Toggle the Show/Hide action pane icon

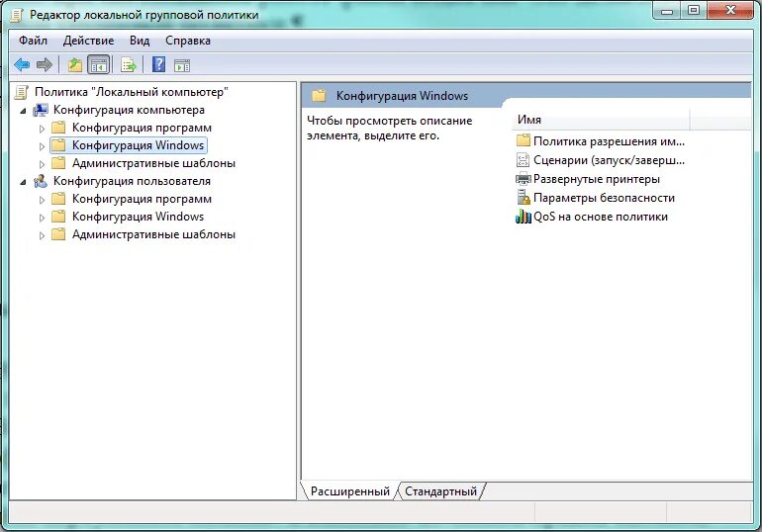pos(182,65)
